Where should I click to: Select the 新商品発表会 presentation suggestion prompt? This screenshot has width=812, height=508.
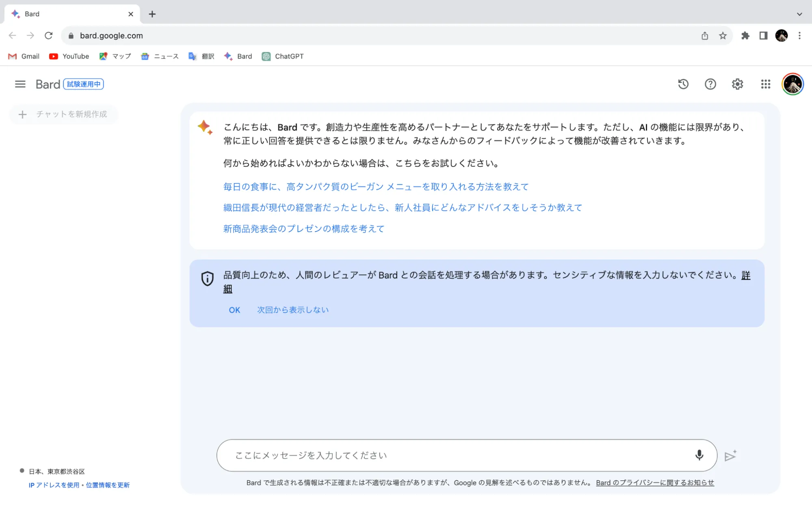[303, 229]
